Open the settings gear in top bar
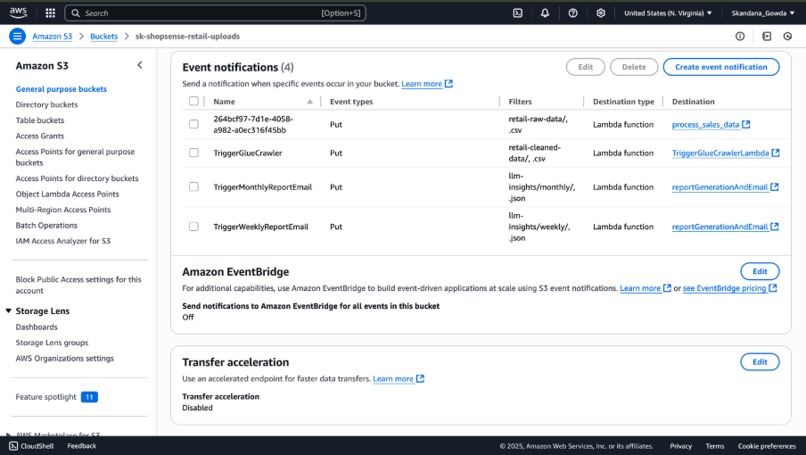The image size is (806, 455). click(600, 13)
